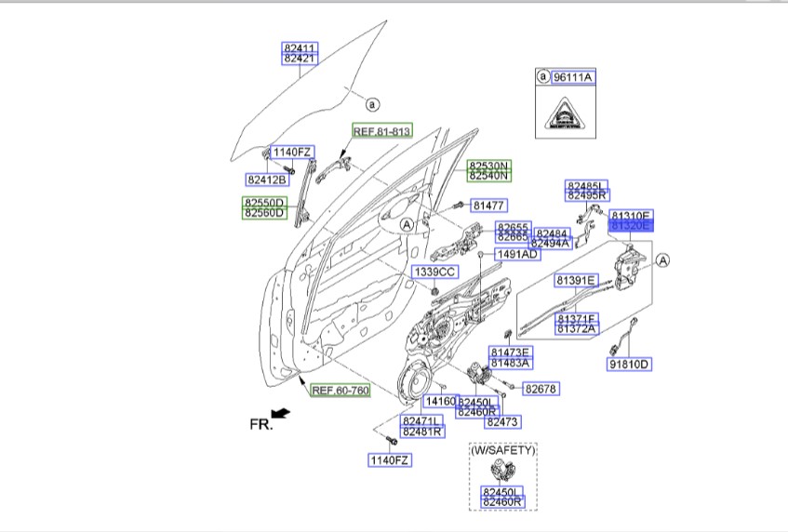Select part number 82678
This screenshot has width=788, height=532.
pyautogui.click(x=541, y=389)
